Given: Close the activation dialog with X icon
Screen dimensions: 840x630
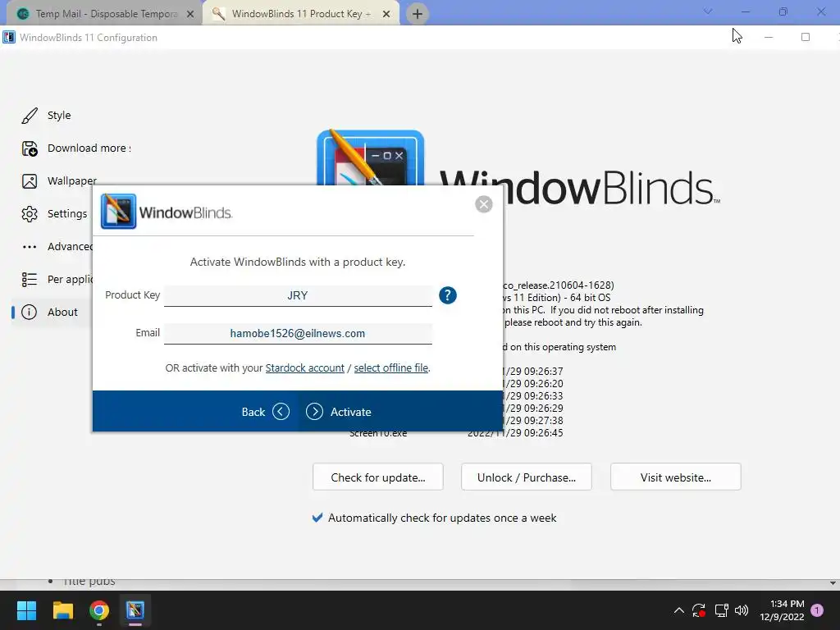Looking at the screenshot, I should click(x=484, y=204).
